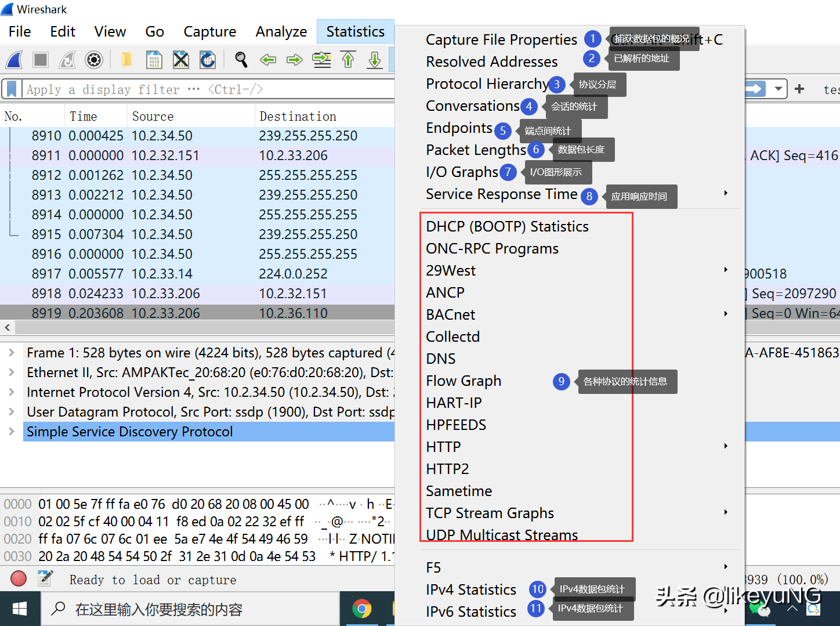Open DNS statistics
This screenshot has height=626, width=840.
[441, 359]
